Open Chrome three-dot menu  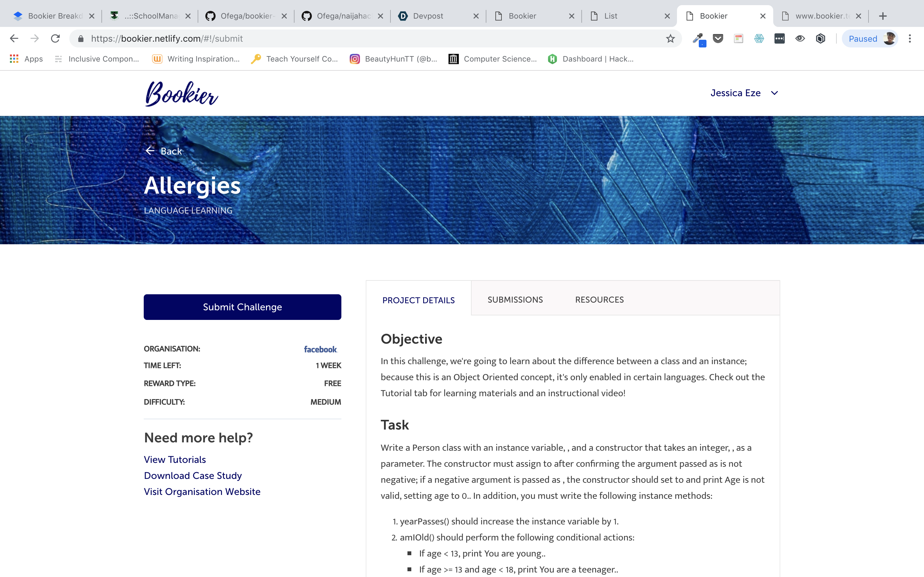coord(910,38)
